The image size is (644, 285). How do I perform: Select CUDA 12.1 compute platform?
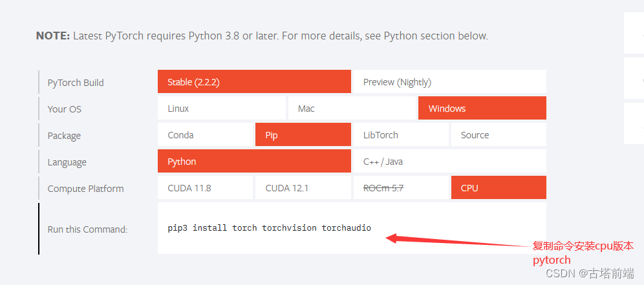[x=303, y=187]
